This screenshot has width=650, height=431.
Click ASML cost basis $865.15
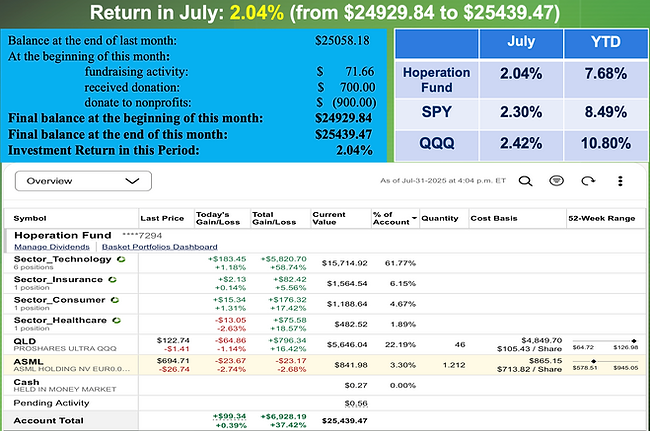click(546, 361)
